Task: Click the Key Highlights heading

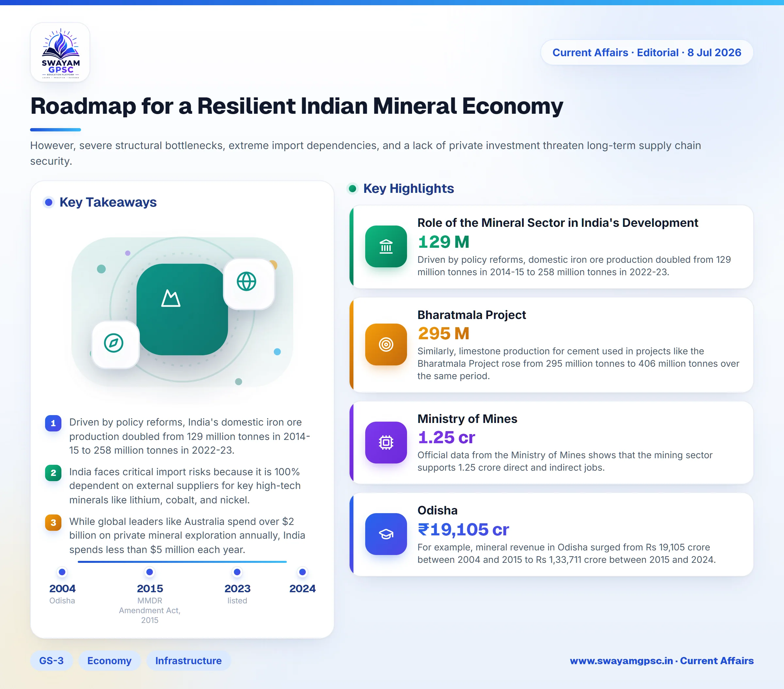Action: pos(408,189)
